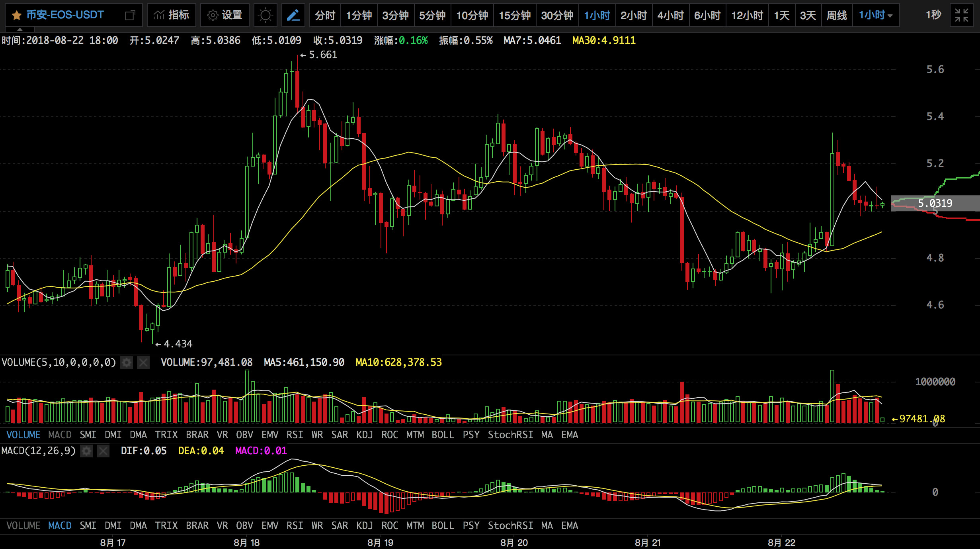Image resolution: width=980 pixels, height=549 pixels.
Task: Select the 1分钟 interval
Action: click(359, 16)
